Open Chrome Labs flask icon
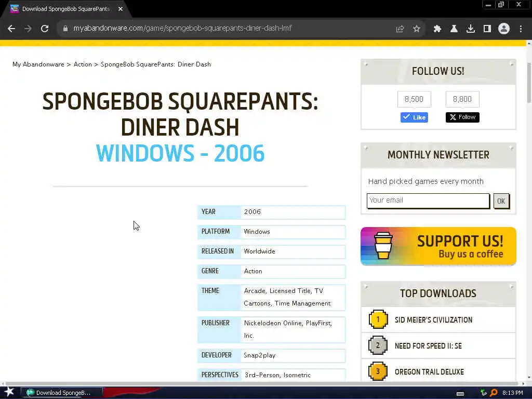 (x=454, y=29)
